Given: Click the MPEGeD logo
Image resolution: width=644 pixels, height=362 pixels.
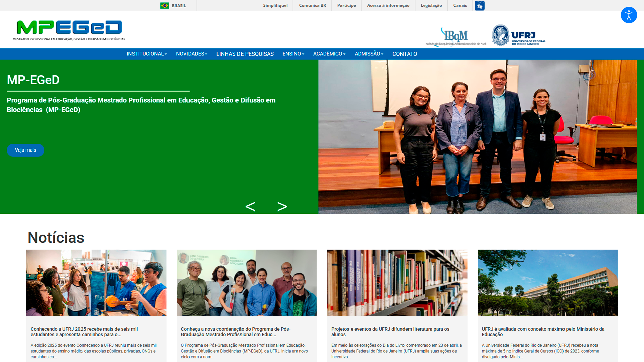Looking at the screenshot, I should 69,30.
